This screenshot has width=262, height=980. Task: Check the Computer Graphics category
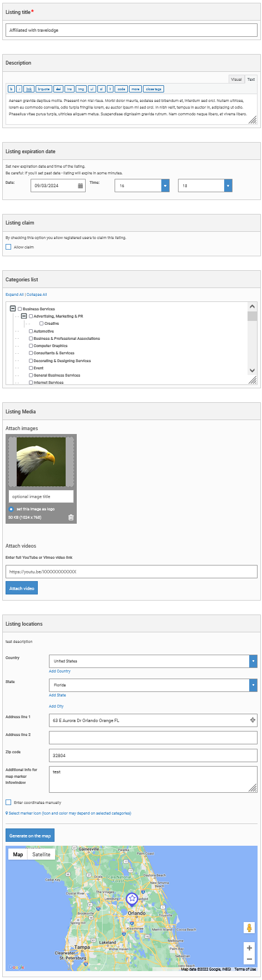[31, 346]
